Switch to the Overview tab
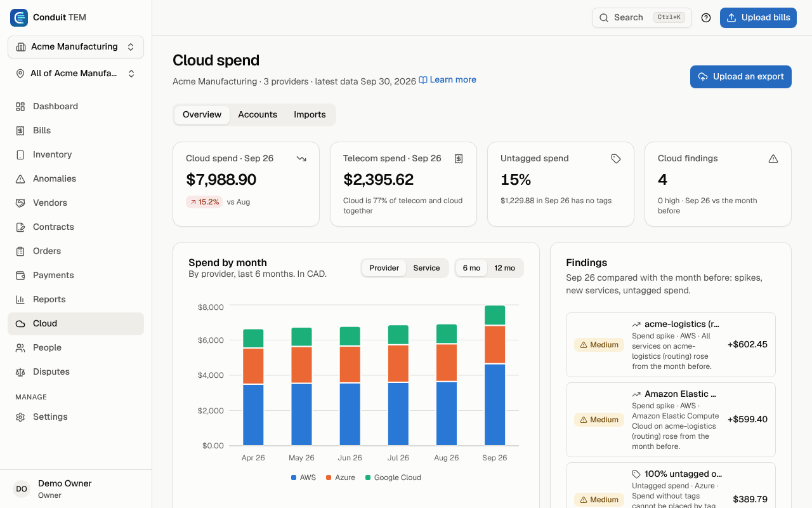This screenshot has width=812, height=508. (x=202, y=115)
